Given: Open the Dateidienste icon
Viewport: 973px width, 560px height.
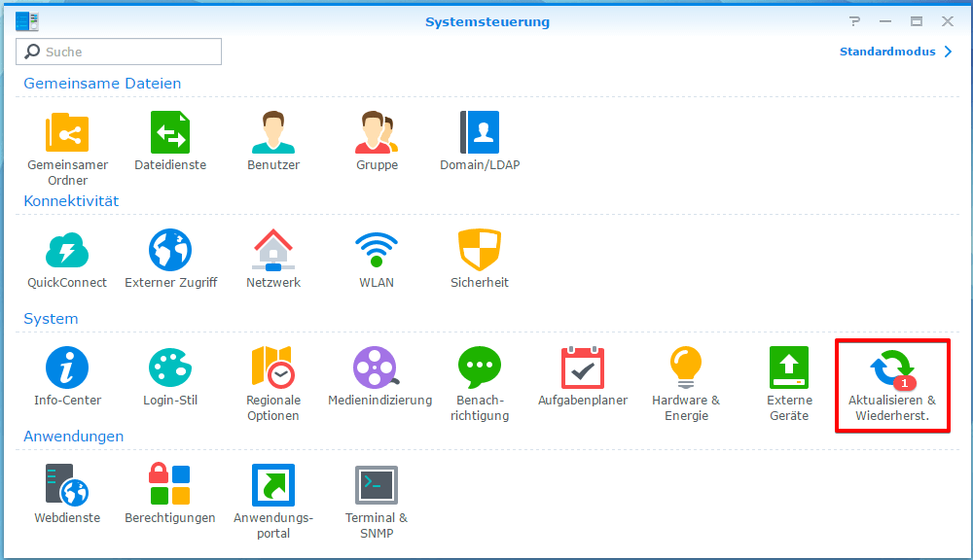Looking at the screenshot, I should 170,132.
